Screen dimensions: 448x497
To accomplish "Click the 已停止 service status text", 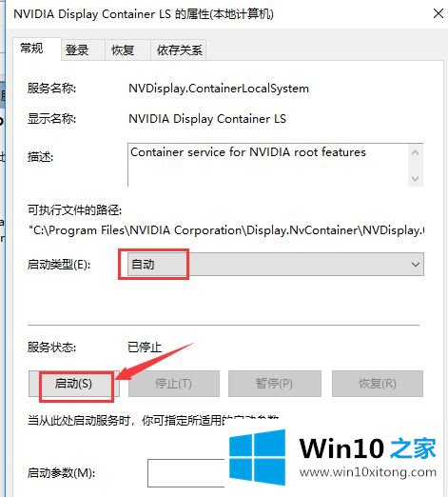I will coord(145,348).
